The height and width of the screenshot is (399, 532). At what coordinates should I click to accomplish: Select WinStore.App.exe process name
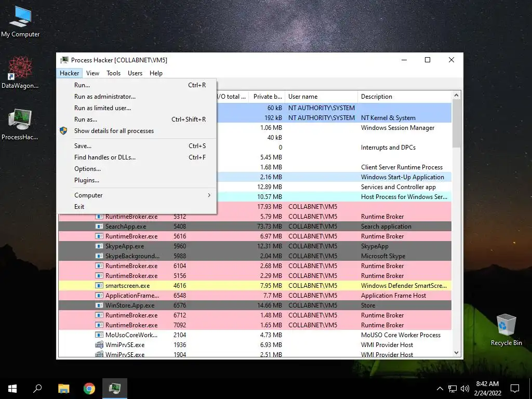click(x=130, y=305)
